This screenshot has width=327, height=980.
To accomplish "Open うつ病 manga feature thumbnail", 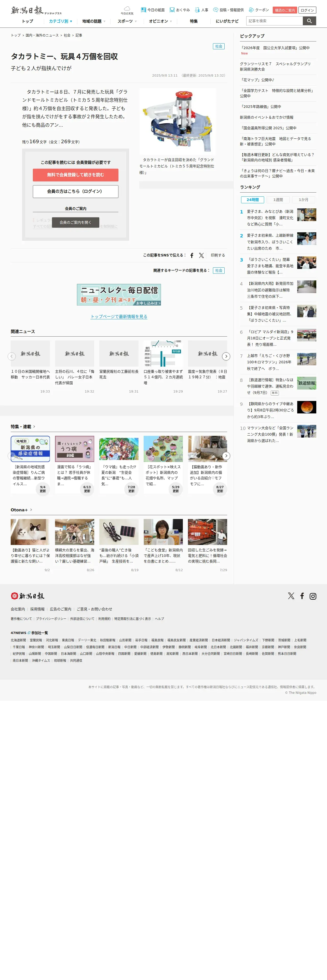I will pyautogui.click(x=75, y=449).
